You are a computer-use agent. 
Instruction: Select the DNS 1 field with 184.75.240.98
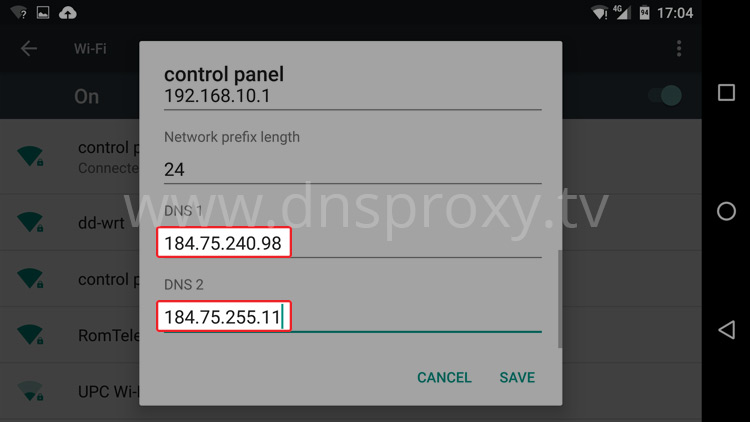click(353, 243)
